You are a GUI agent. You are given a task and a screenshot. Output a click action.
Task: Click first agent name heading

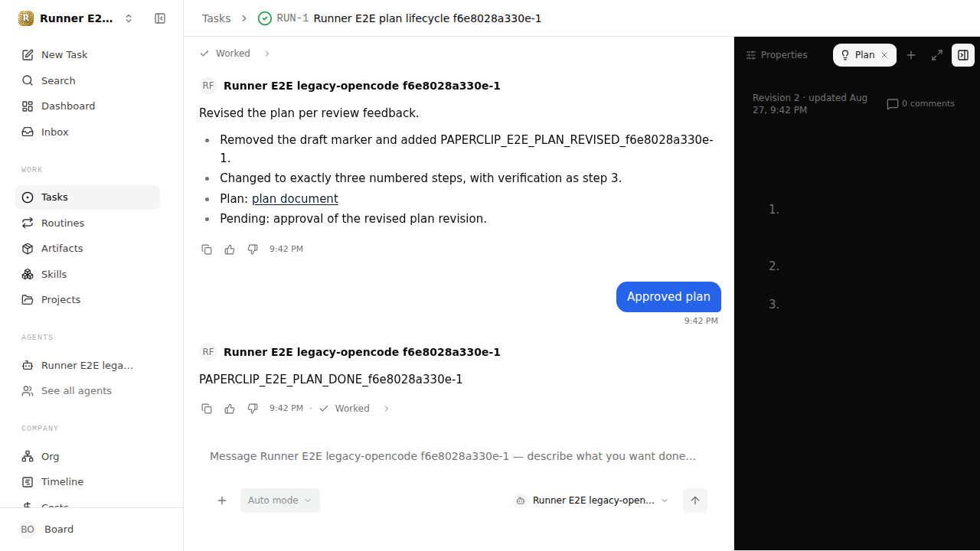point(362,86)
